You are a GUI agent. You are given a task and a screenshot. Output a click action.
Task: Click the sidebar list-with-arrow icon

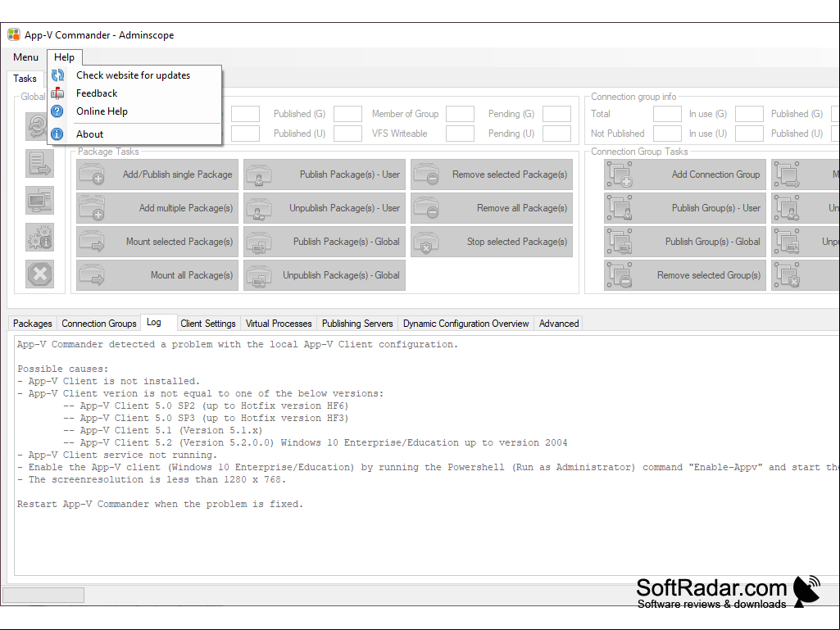tap(39, 163)
